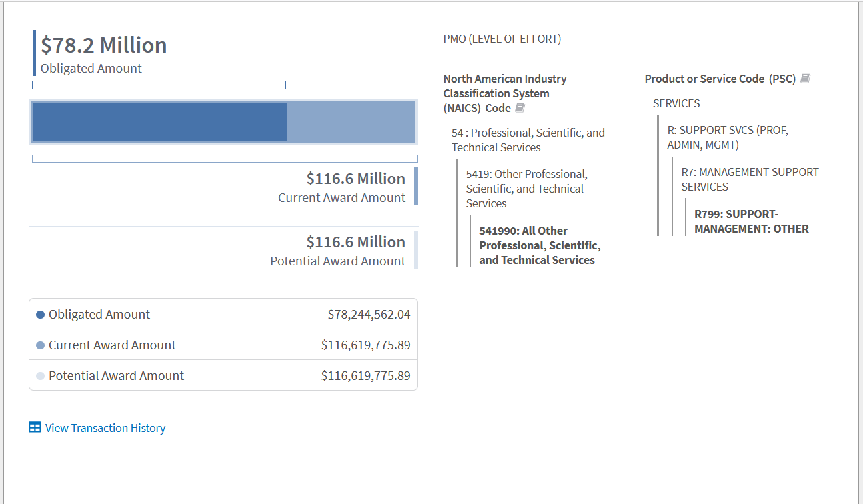The image size is (863, 504).
Task: Click the NAICS Code heading
Action: click(x=505, y=93)
